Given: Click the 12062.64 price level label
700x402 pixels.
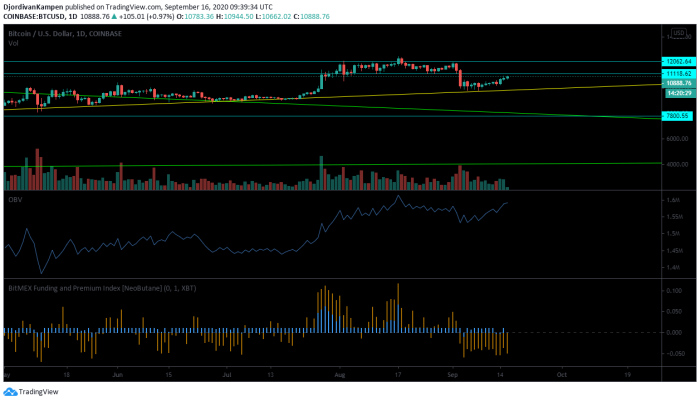Looking at the screenshot, I should pos(679,62).
